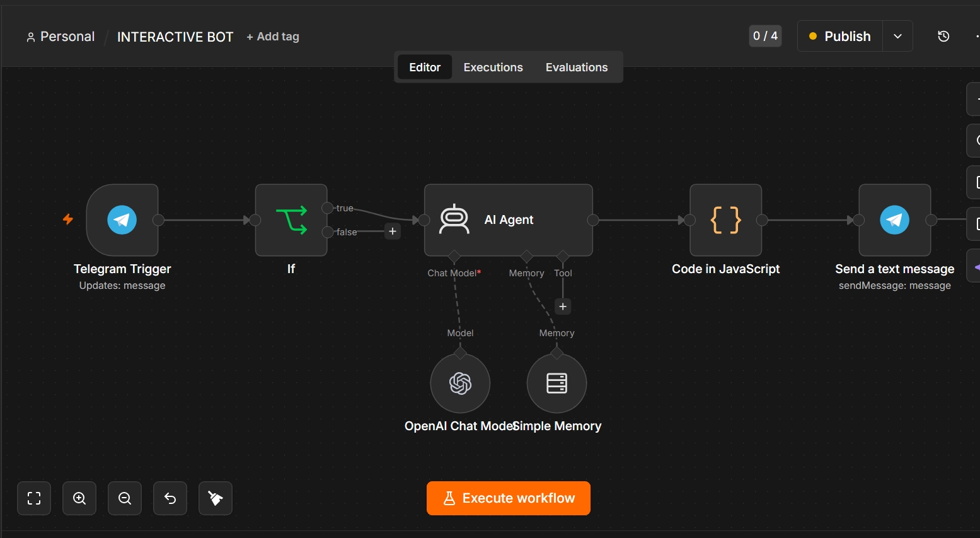Click the Memory connector on AI Agent

[x=526, y=256]
